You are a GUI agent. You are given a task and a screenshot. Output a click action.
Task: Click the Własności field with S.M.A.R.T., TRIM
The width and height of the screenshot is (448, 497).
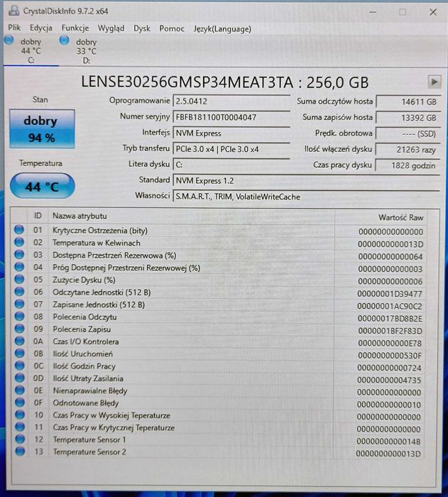[x=306, y=197]
